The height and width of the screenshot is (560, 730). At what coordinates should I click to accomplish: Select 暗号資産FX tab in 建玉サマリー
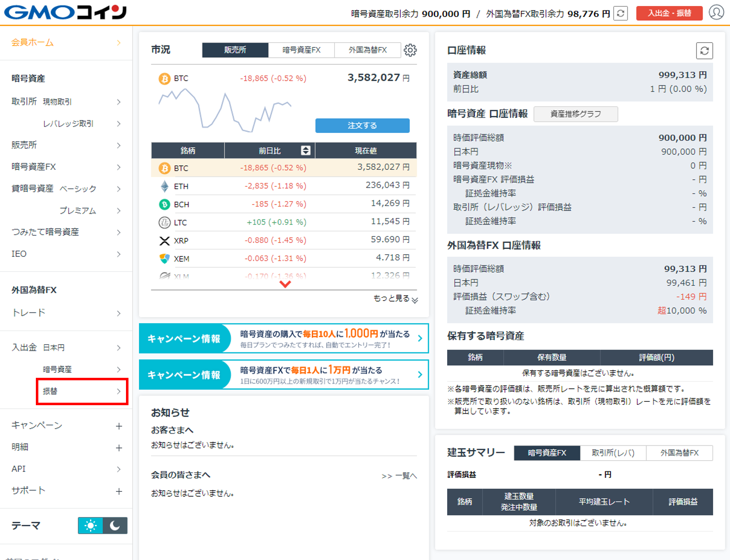click(x=547, y=453)
